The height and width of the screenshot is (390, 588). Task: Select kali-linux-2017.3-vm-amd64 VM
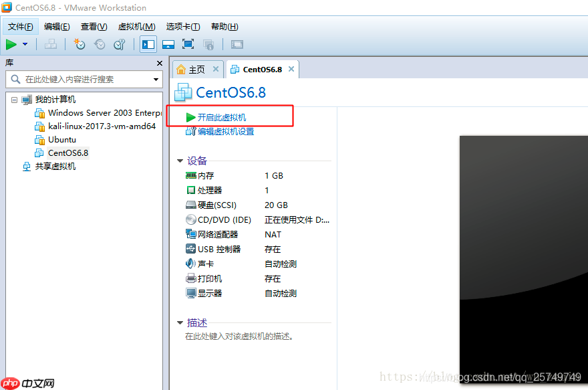point(96,126)
